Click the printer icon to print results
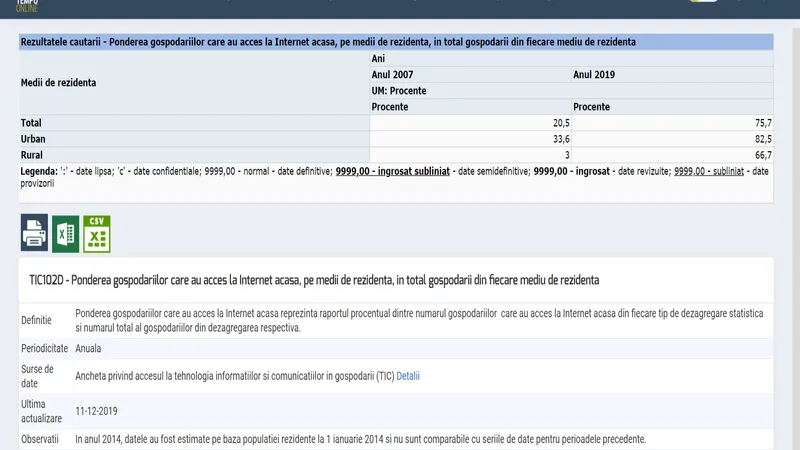The width and height of the screenshot is (800, 450). [x=34, y=234]
